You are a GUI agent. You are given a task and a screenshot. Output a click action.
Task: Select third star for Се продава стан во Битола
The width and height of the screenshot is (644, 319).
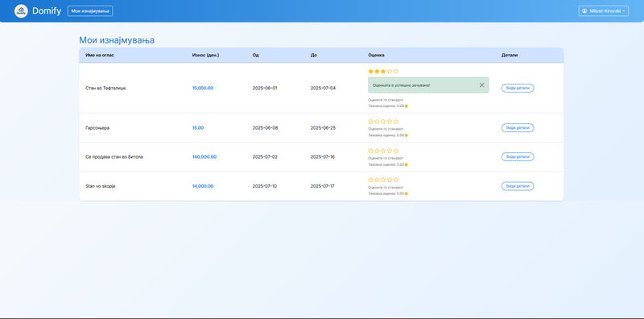383,151
